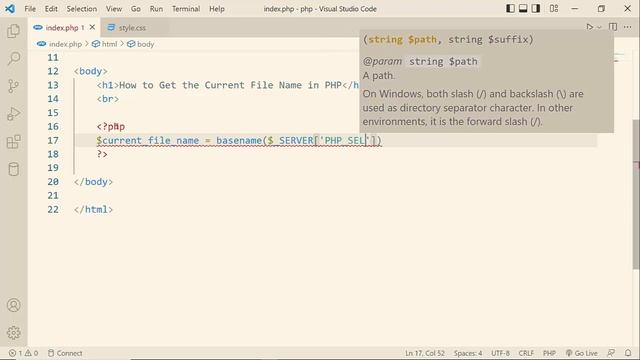Open the Selection menu
The image size is (640, 360).
click(x=82, y=9)
